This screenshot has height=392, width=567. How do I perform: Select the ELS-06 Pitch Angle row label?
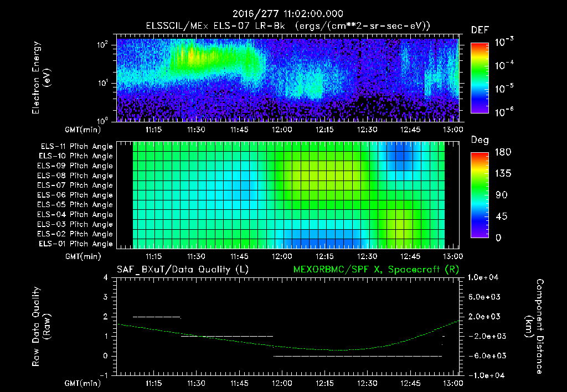[x=75, y=195]
